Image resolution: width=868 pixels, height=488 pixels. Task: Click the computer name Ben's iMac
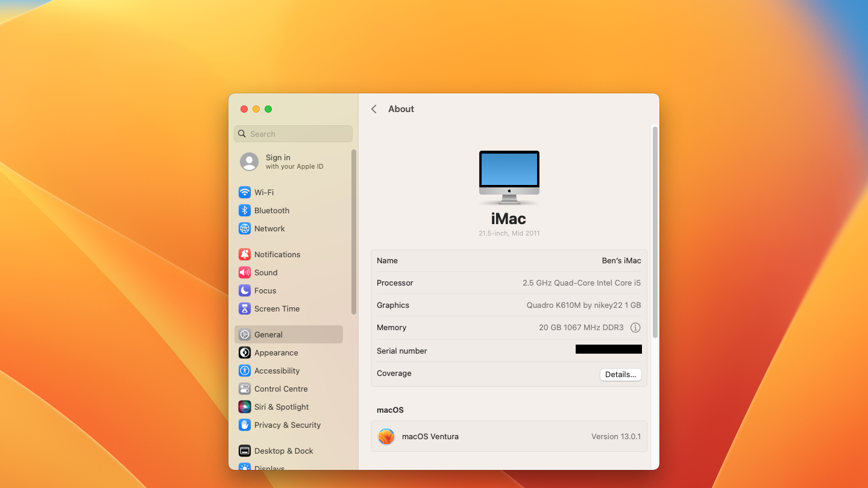point(621,261)
